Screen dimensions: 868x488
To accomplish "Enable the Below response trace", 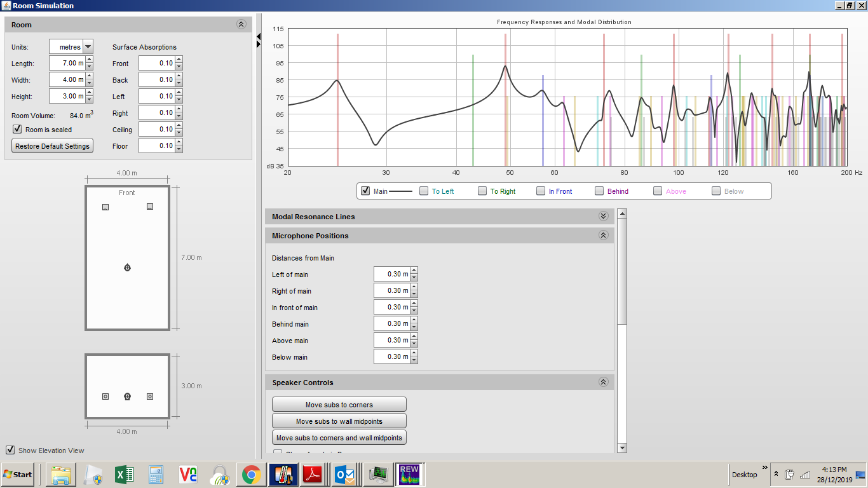I will [x=716, y=191].
